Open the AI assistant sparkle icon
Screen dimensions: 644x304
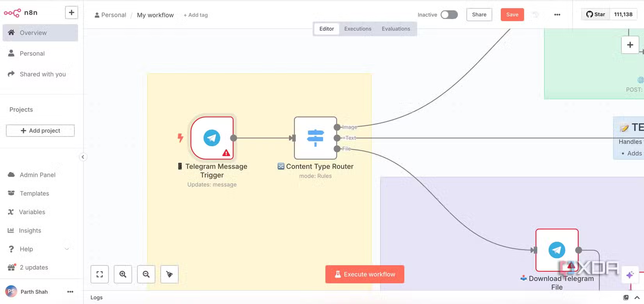[x=630, y=275]
